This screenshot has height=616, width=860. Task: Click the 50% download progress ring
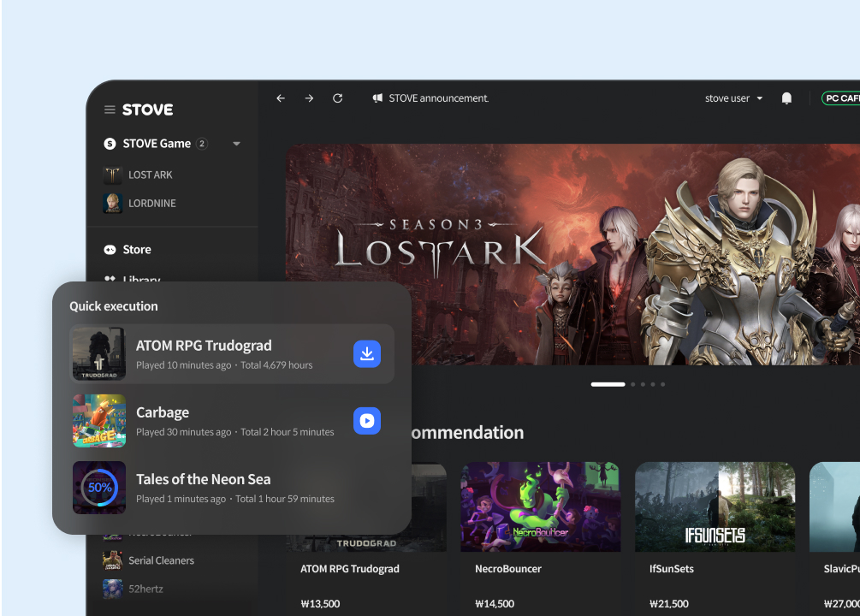(99, 488)
